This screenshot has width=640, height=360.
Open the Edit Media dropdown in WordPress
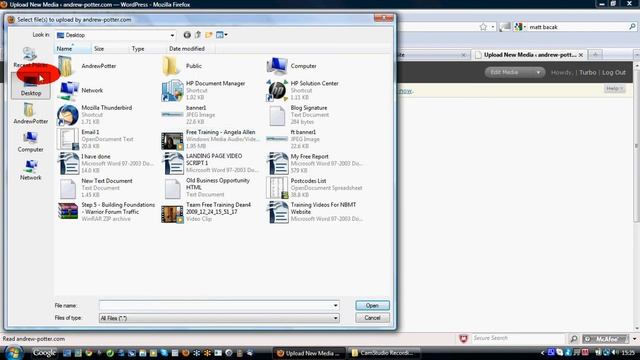pyautogui.click(x=515, y=72)
